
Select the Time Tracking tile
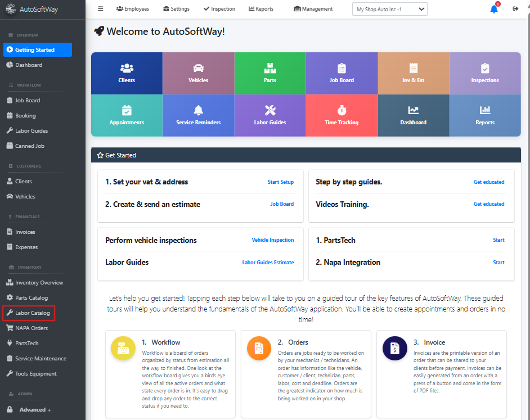(x=342, y=115)
